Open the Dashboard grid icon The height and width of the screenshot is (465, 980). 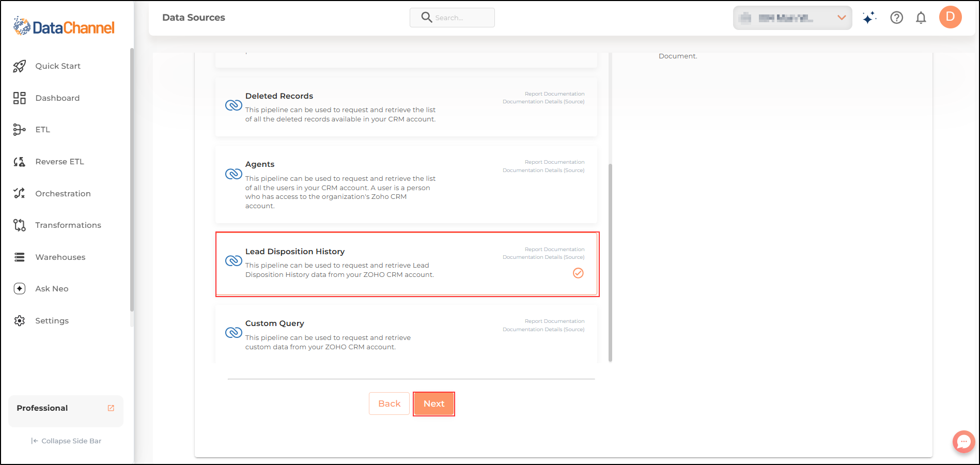19,98
